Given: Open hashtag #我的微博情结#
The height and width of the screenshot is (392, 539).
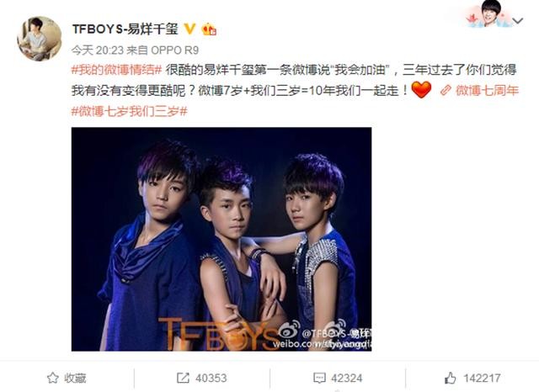Looking at the screenshot, I should (116, 70).
